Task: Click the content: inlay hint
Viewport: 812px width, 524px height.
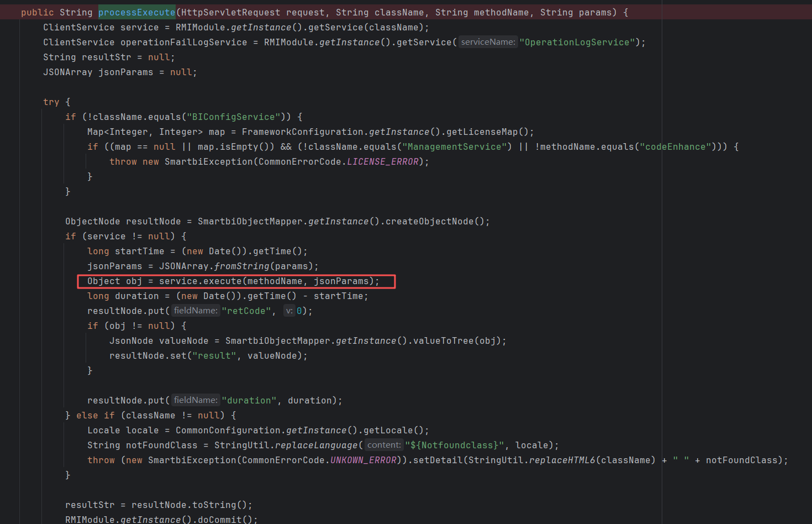Action: pyautogui.click(x=384, y=445)
